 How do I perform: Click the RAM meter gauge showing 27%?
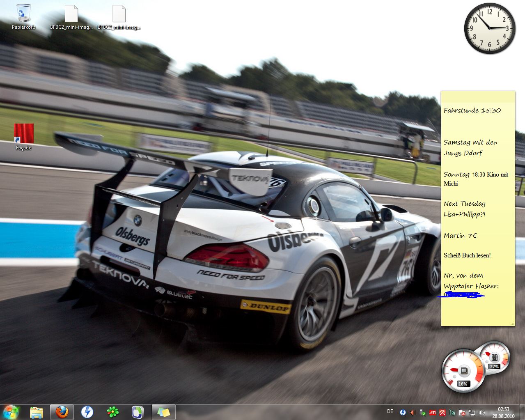(x=495, y=357)
